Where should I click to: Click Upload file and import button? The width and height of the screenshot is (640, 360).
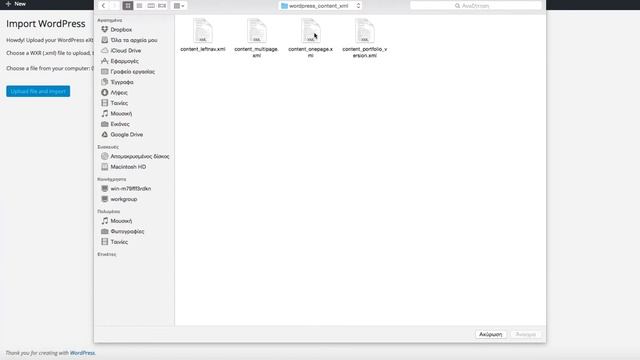pos(38,91)
